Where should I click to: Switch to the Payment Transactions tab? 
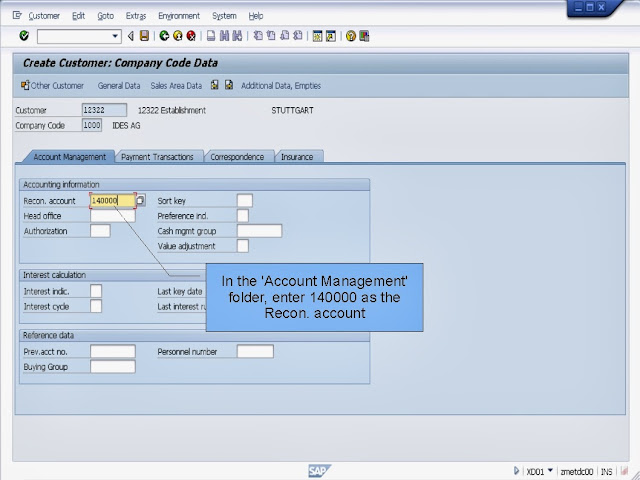pos(157,157)
